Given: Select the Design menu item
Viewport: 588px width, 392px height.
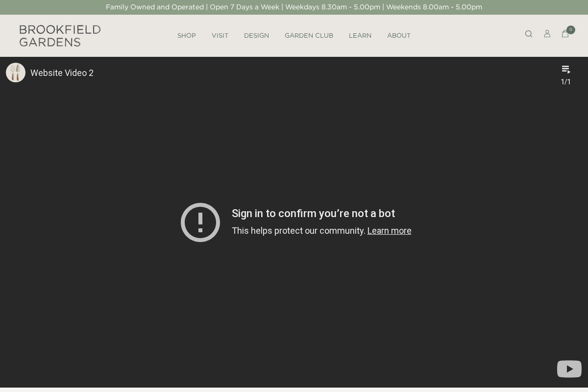Looking at the screenshot, I should (256, 35).
